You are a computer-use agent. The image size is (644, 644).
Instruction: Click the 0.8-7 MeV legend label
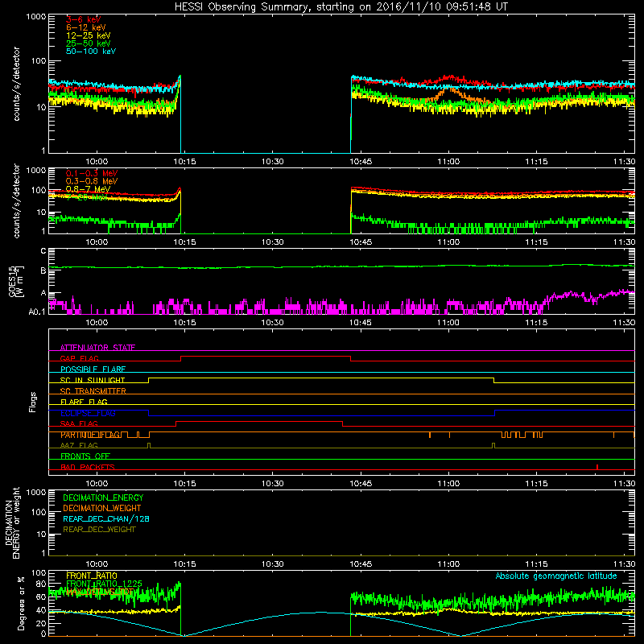point(88,189)
